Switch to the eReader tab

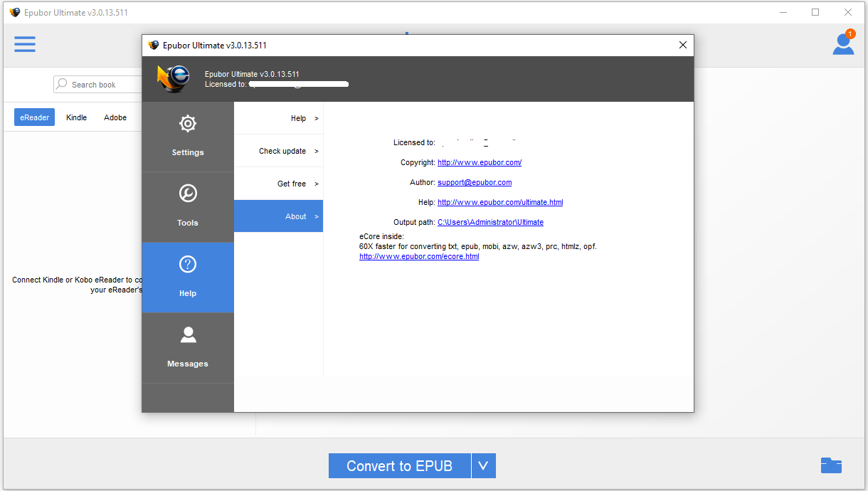coord(34,117)
